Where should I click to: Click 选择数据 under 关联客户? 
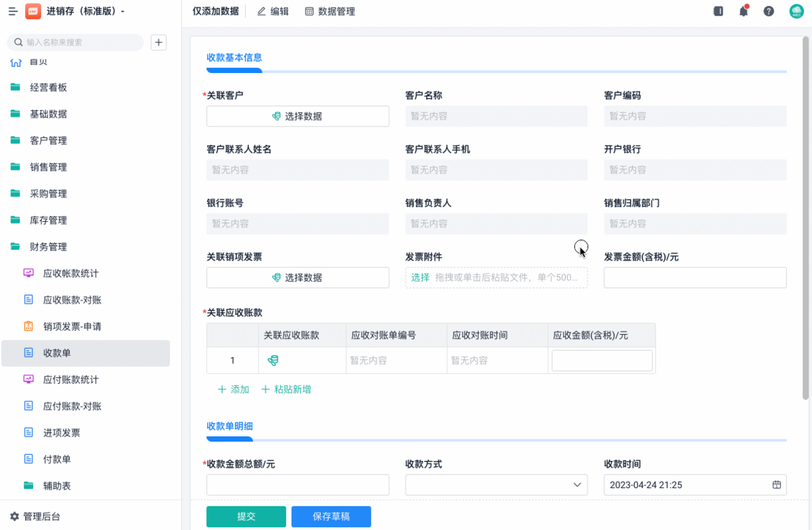pos(298,116)
